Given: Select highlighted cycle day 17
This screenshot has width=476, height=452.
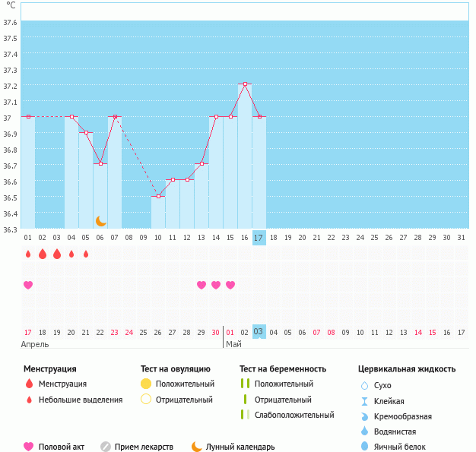Looking at the screenshot, I should click(259, 238).
